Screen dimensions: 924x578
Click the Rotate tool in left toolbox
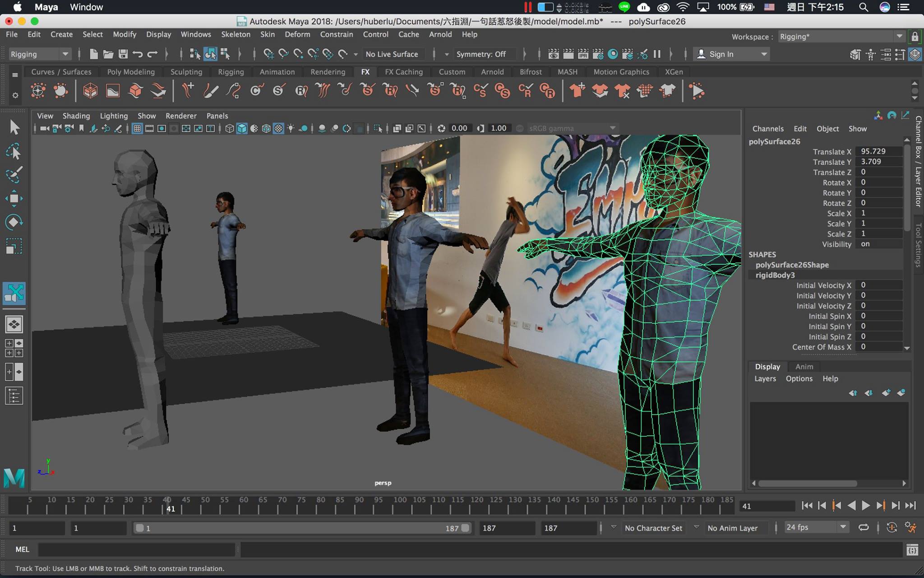point(14,222)
